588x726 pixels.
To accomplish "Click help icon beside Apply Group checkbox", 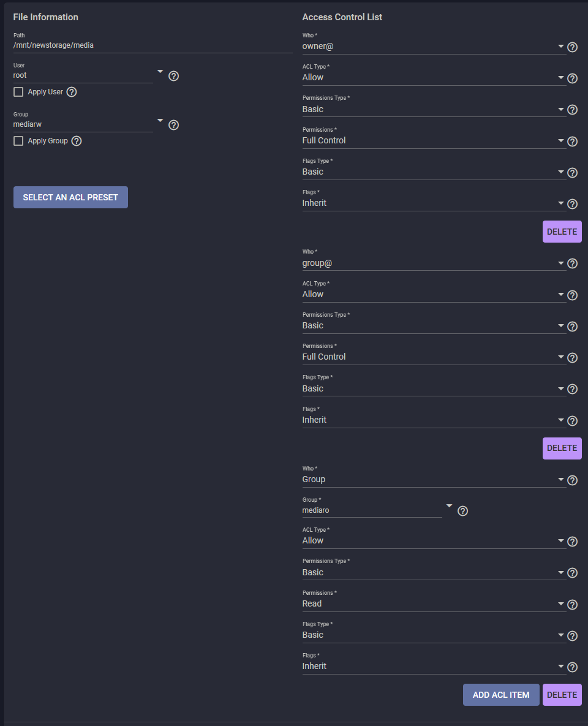I will pyautogui.click(x=77, y=141).
